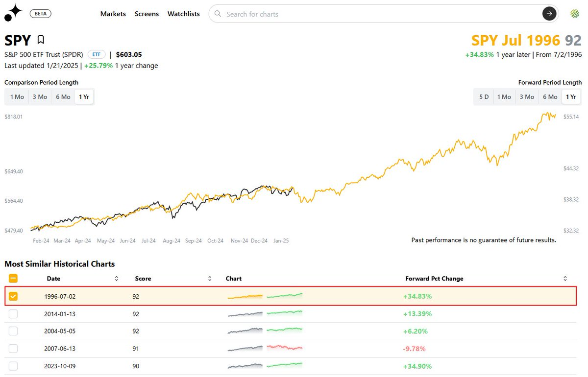Screen dimensions: 588x377
Task: Submit search with the arrow icon
Action: (x=549, y=14)
